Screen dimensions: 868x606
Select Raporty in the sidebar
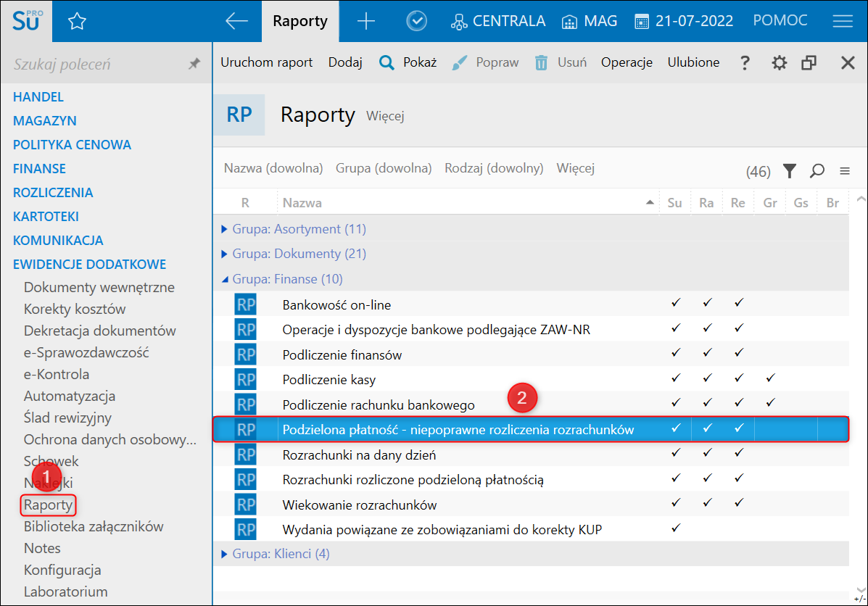coord(48,505)
